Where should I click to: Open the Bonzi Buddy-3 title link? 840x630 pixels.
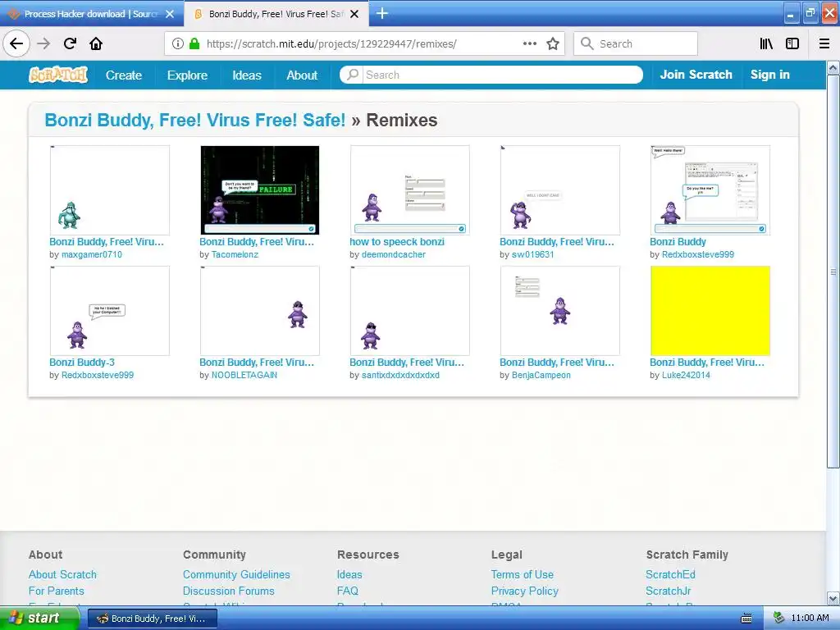click(x=82, y=362)
